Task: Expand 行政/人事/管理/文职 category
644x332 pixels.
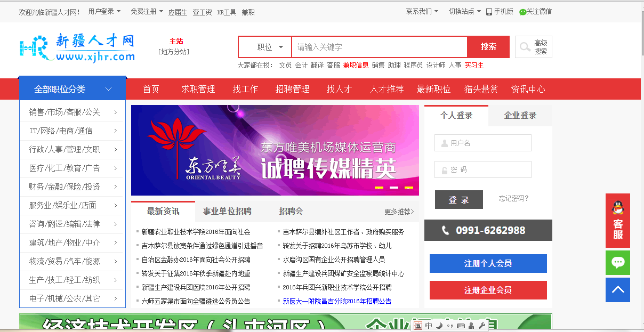Action: click(x=73, y=149)
